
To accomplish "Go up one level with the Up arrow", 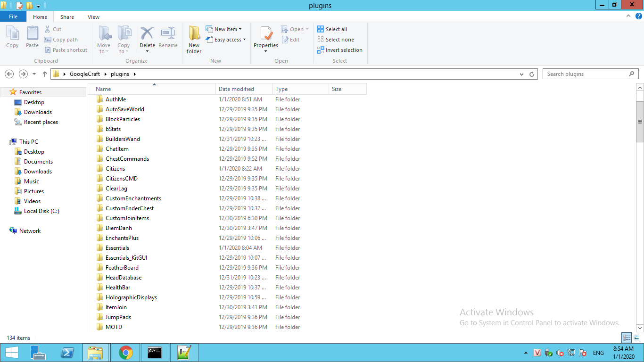I will (45, 74).
